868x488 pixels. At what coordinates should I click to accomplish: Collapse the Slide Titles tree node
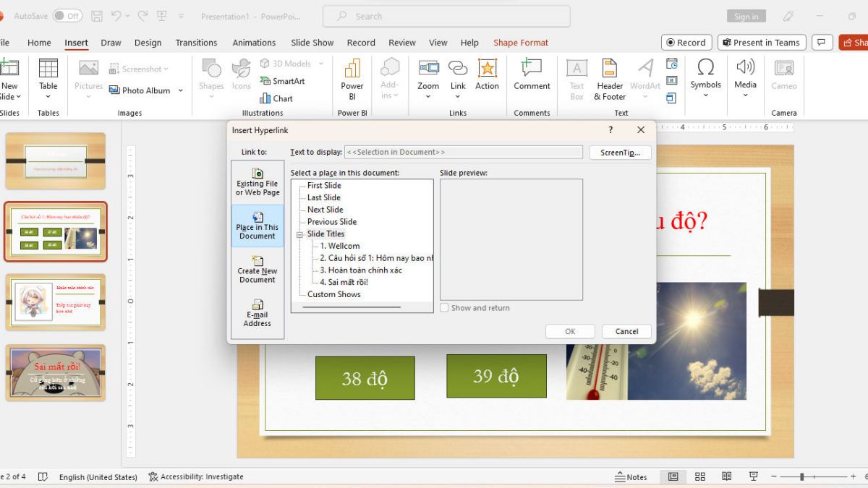[x=299, y=234]
